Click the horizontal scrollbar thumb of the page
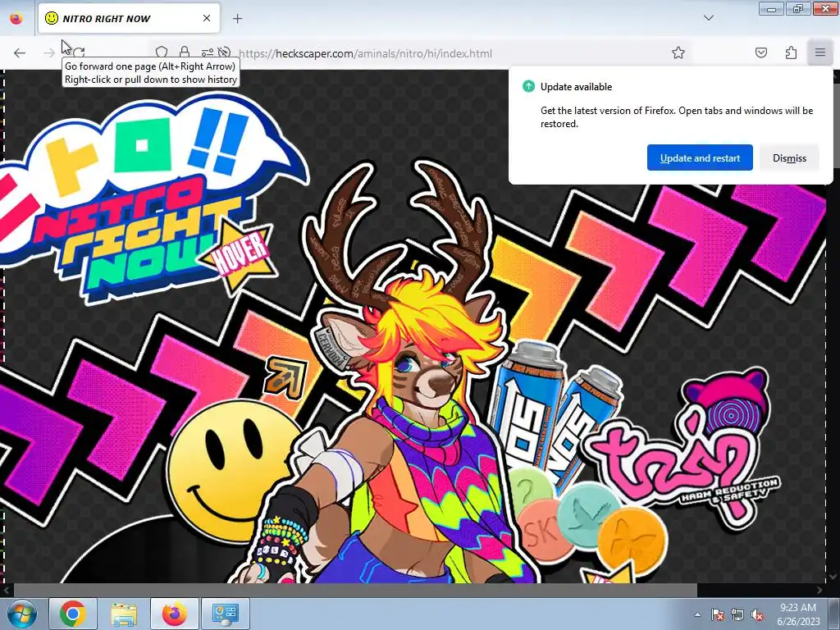This screenshot has height=630, width=840. [355, 590]
